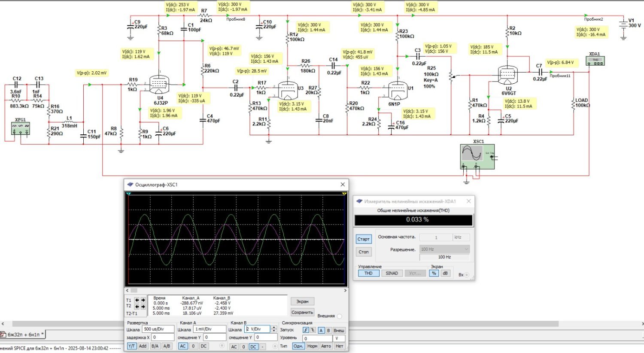Screen dimensions: 644x353
Task: Move cursor T2 right with the arrow
Action: coord(143,307)
